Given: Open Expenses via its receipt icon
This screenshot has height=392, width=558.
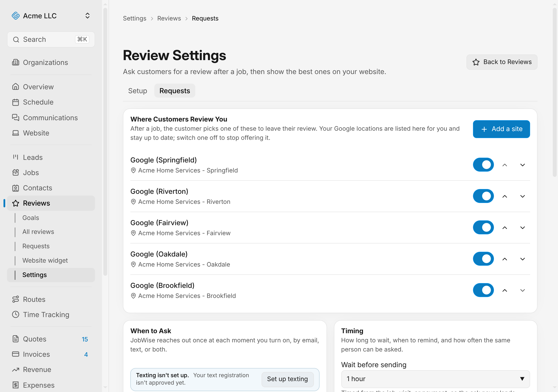Looking at the screenshot, I should tap(15, 385).
